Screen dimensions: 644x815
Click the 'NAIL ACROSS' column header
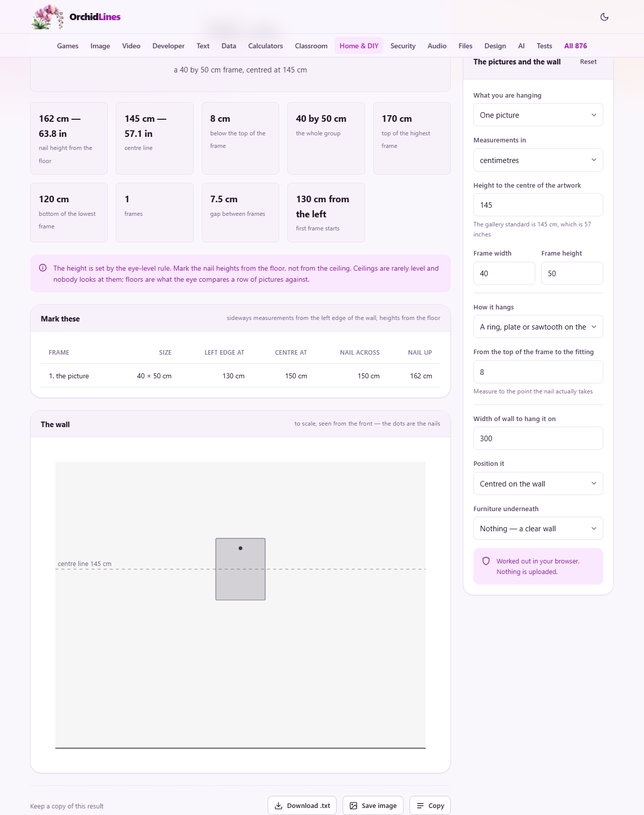coord(360,352)
